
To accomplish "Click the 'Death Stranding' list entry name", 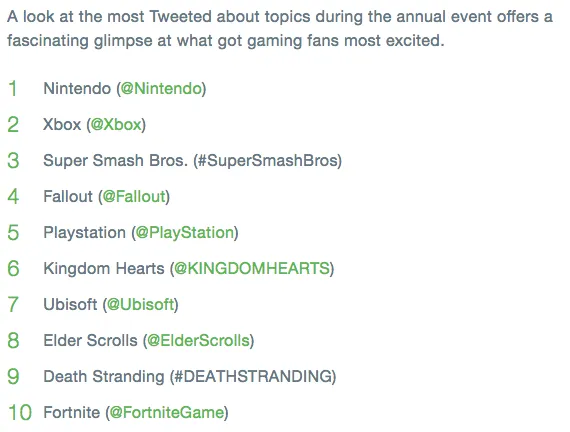I will coord(104,376).
